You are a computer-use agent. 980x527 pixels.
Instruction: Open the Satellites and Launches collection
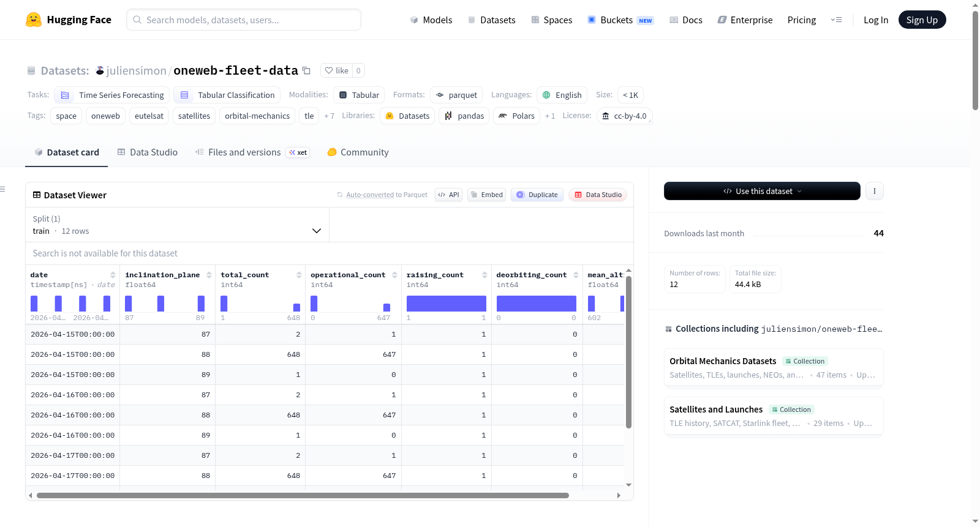tap(774, 416)
